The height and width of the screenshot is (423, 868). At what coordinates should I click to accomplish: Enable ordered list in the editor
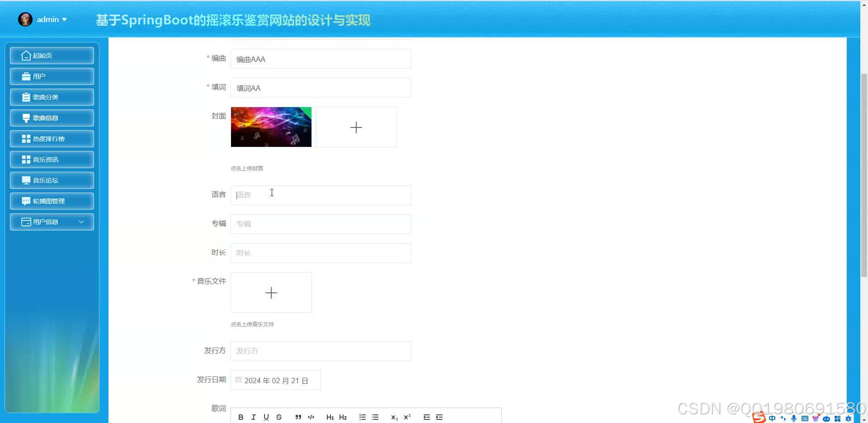pos(362,417)
